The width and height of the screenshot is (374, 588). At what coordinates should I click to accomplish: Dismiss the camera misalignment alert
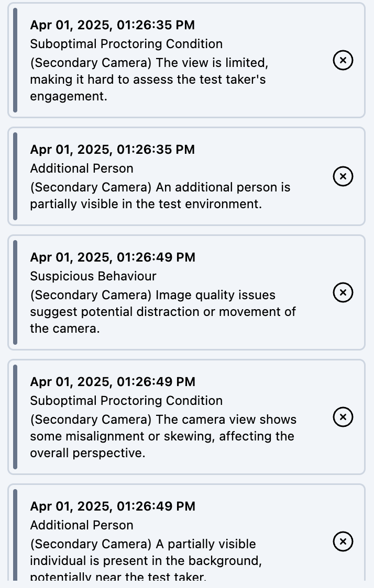(x=343, y=417)
